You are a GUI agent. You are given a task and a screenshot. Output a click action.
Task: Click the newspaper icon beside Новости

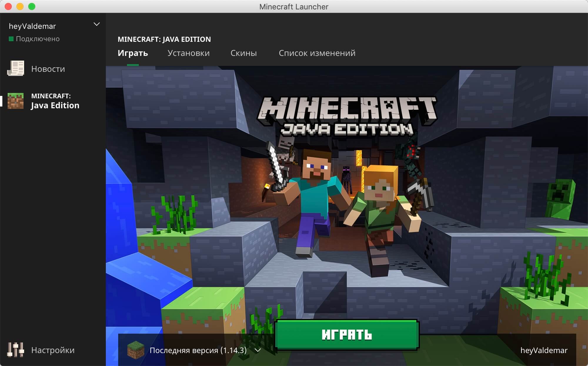point(16,69)
